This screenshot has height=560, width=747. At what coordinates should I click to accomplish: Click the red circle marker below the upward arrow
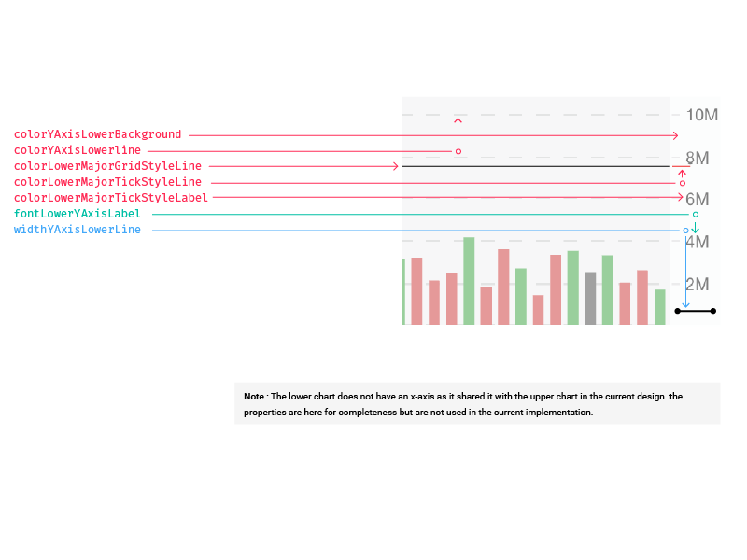click(x=458, y=151)
